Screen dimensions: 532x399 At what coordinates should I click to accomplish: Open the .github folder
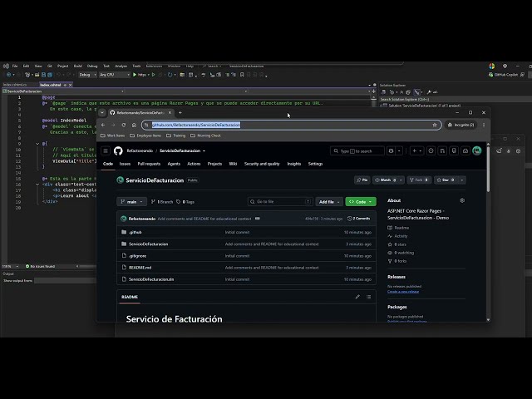[135, 233]
